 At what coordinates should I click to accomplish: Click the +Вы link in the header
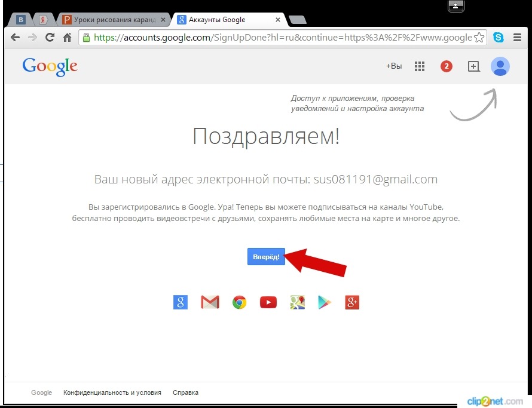(x=394, y=66)
